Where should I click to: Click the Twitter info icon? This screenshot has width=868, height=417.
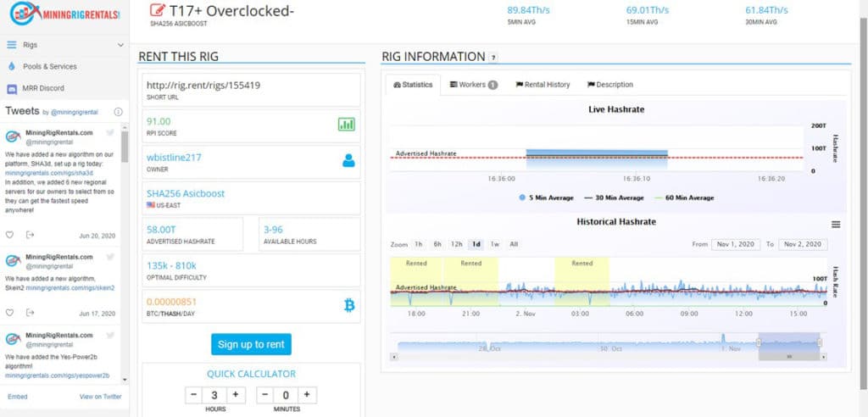click(x=118, y=112)
